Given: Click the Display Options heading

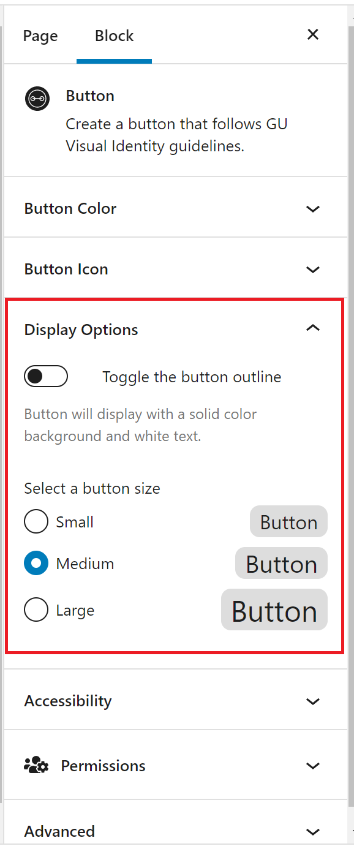Looking at the screenshot, I should click(x=81, y=330).
